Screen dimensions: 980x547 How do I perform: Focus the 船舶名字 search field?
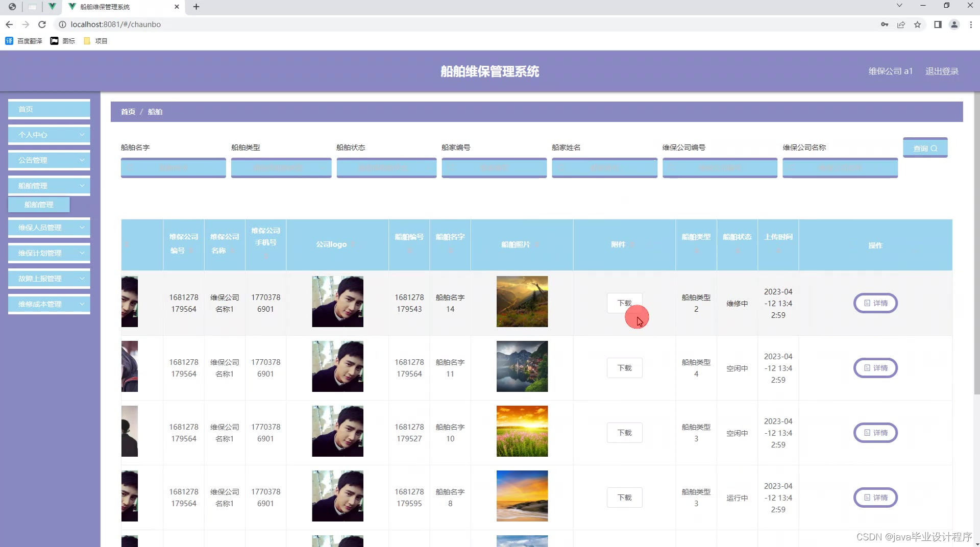tap(173, 168)
